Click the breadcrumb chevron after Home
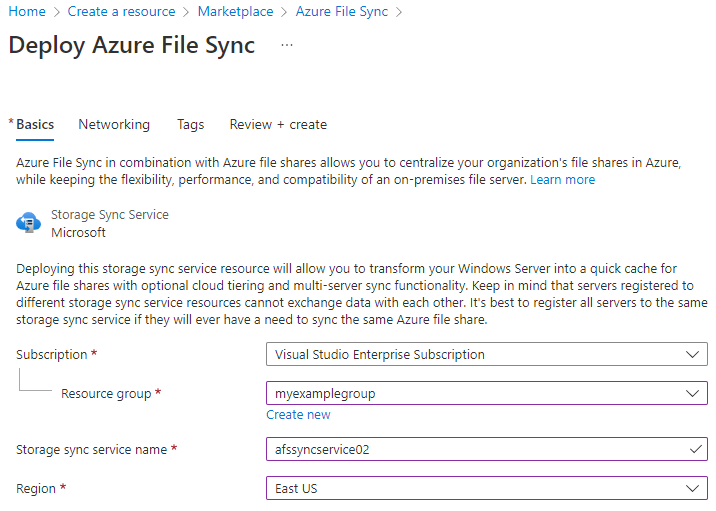The image size is (716, 511). pyautogui.click(x=57, y=12)
